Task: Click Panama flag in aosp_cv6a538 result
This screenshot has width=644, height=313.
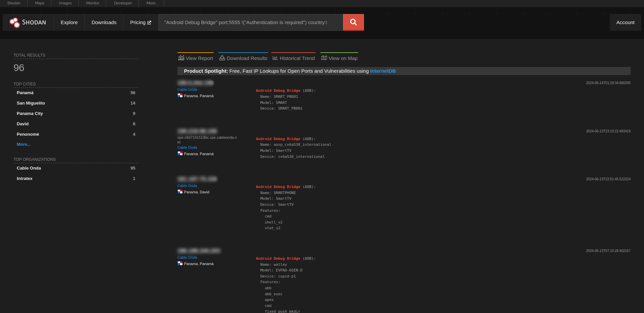Action: pyautogui.click(x=180, y=153)
